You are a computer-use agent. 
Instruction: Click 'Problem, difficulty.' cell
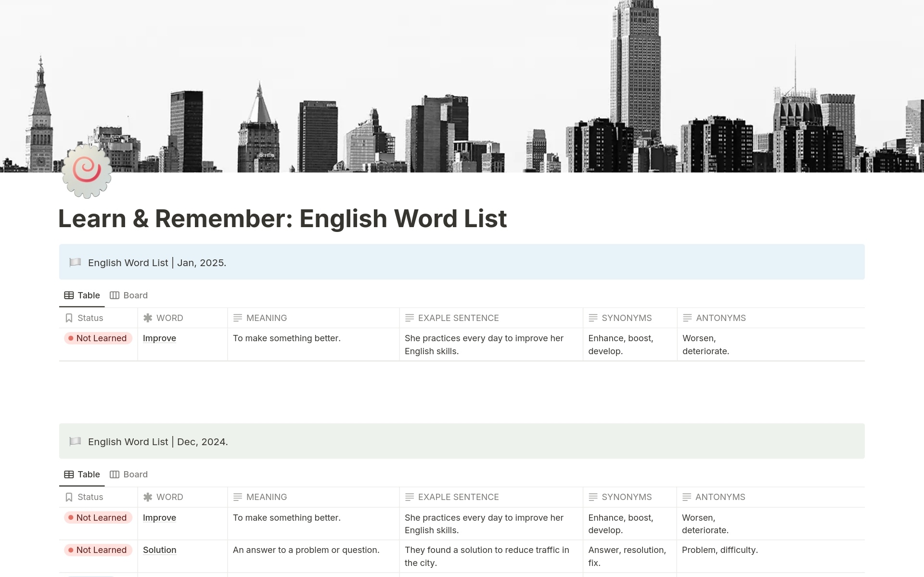pyautogui.click(x=720, y=550)
